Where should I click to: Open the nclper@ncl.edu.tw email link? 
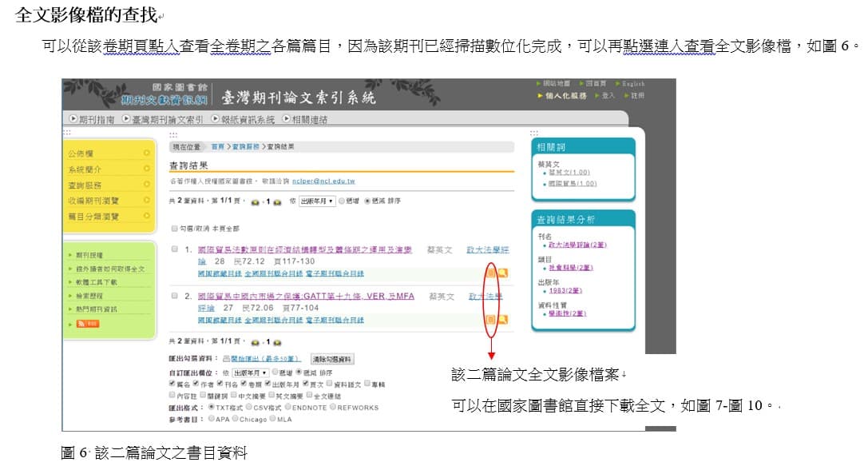click(x=323, y=181)
